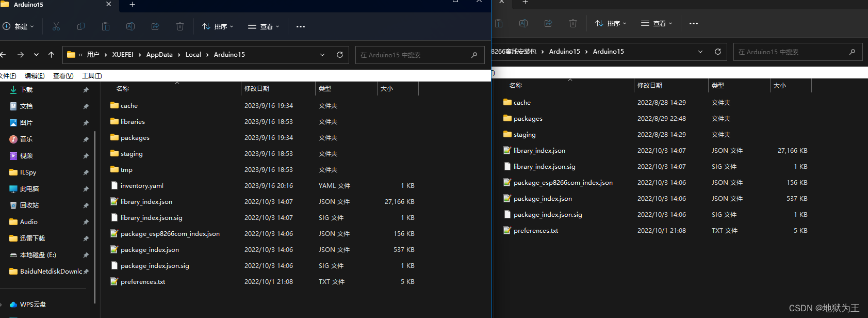Refresh the left Arduino15 folder view
868x318 pixels.
[340, 55]
